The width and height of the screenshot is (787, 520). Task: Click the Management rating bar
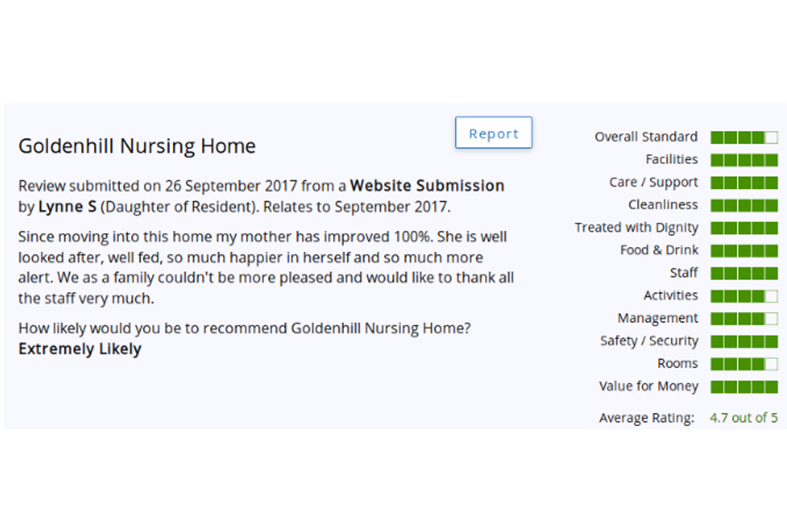point(744,318)
